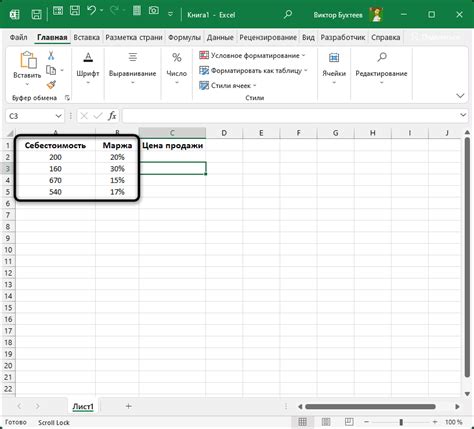Select the Format Painter brush icon

[x=51, y=85]
